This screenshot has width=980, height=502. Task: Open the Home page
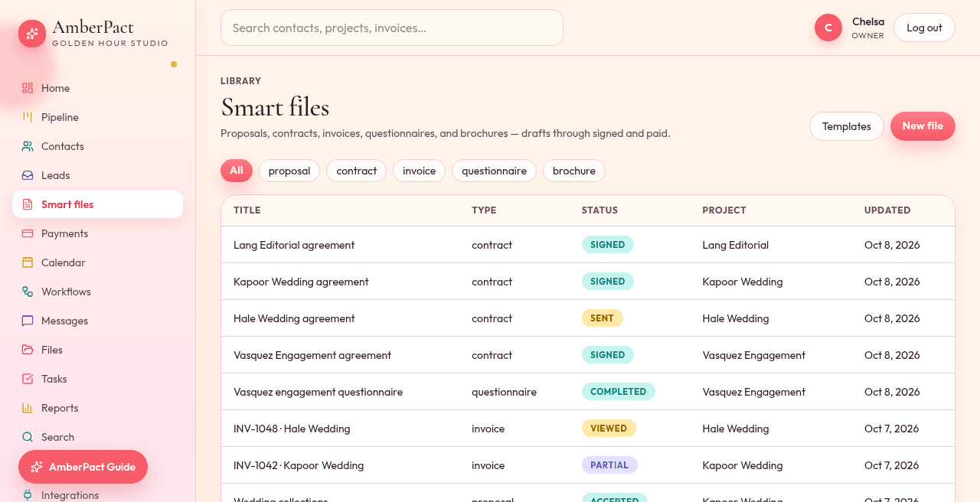[97, 88]
